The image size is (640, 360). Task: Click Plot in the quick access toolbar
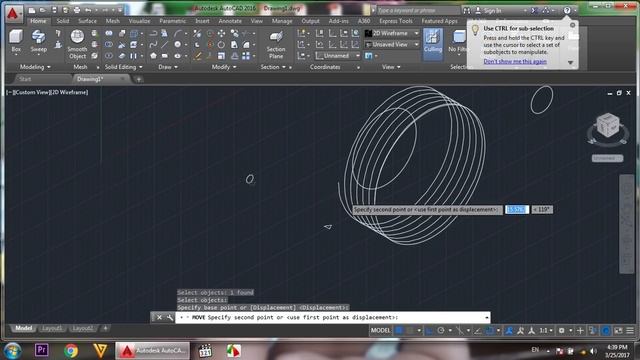(77, 10)
